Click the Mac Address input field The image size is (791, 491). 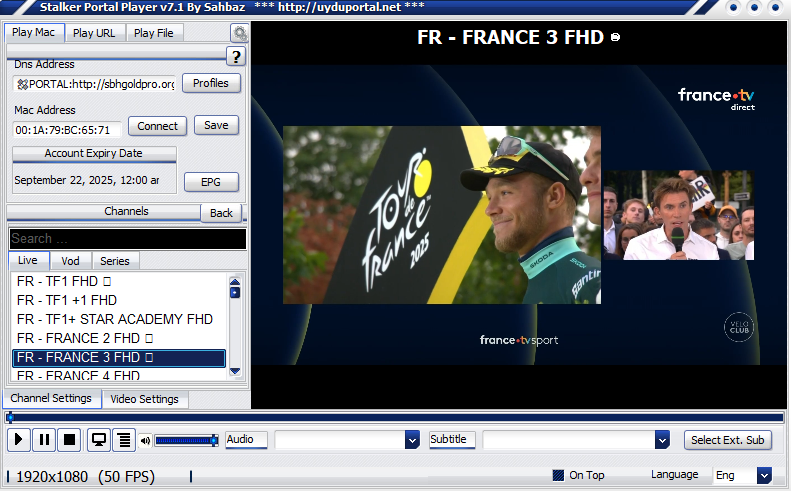tap(67, 130)
